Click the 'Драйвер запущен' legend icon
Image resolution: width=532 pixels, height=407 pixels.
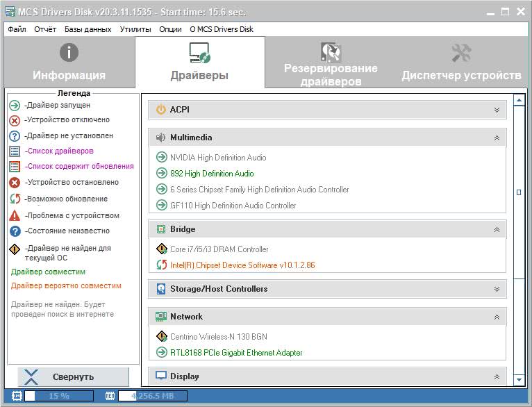[15, 106]
